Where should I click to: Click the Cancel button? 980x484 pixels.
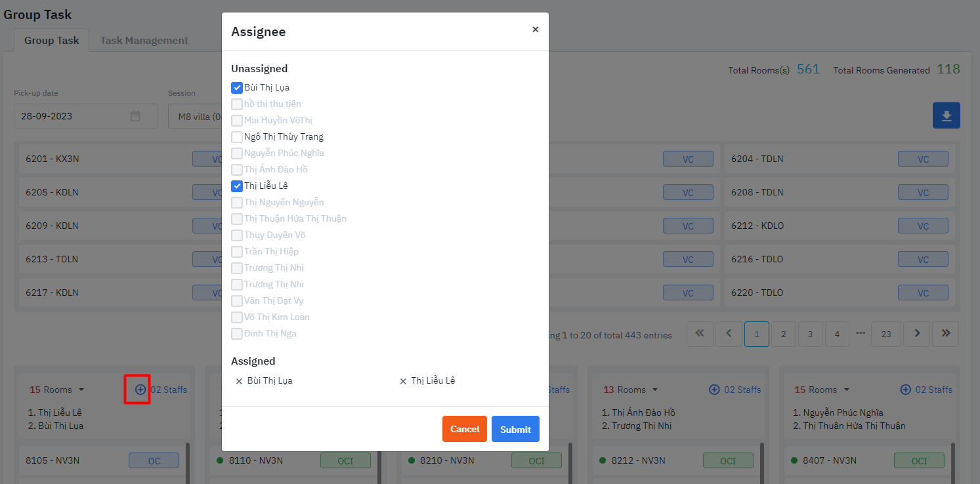pos(465,429)
